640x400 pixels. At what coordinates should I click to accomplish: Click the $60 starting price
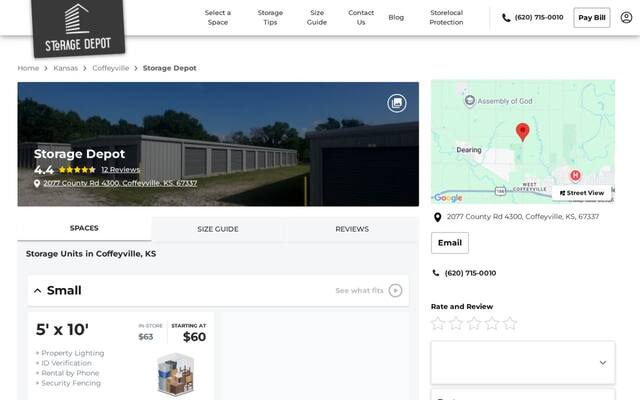(x=194, y=337)
